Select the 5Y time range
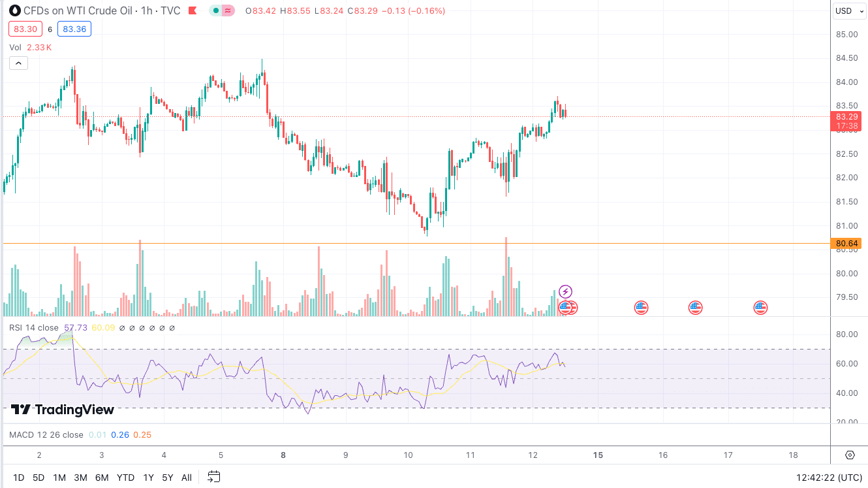This screenshot has height=488, width=868. [168, 478]
